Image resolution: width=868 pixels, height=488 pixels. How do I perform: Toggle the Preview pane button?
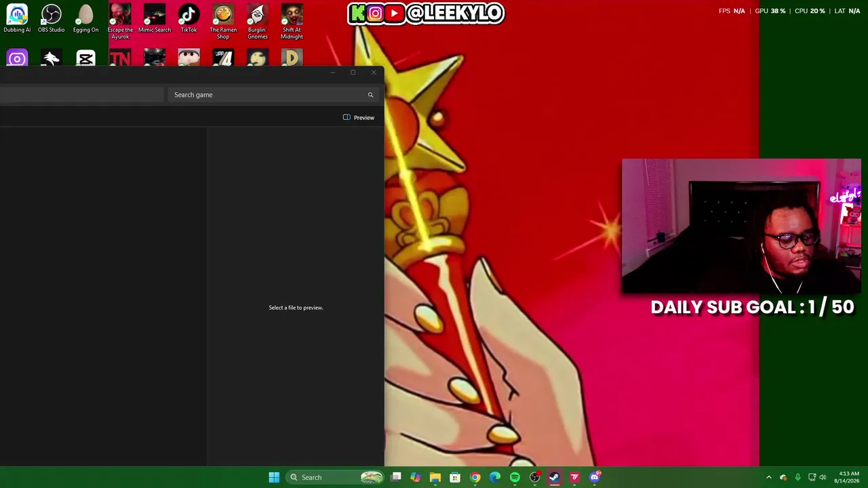[359, 117]
